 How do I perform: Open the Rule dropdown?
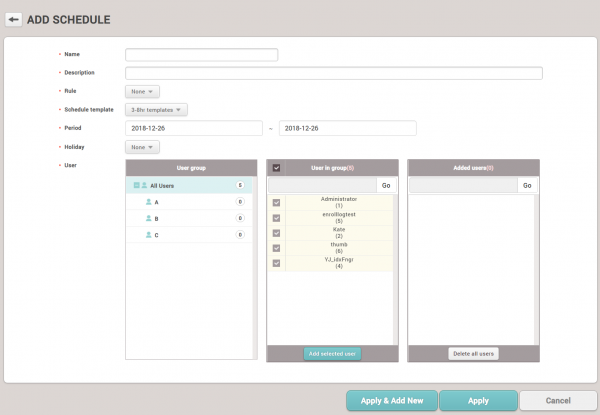[x=142, y=91]
